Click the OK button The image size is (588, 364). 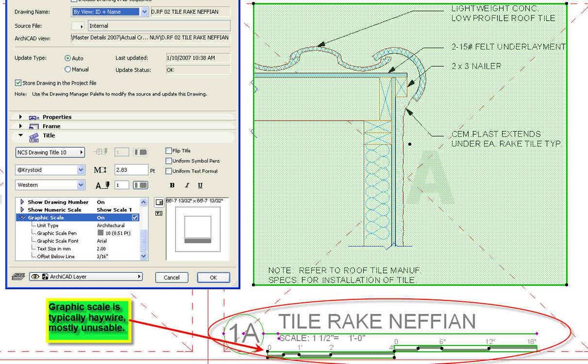(x=214, y=278)
